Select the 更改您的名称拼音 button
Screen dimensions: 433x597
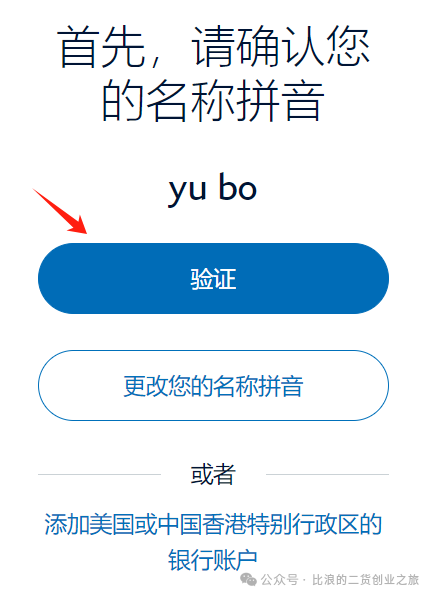[x=213, y=386]
